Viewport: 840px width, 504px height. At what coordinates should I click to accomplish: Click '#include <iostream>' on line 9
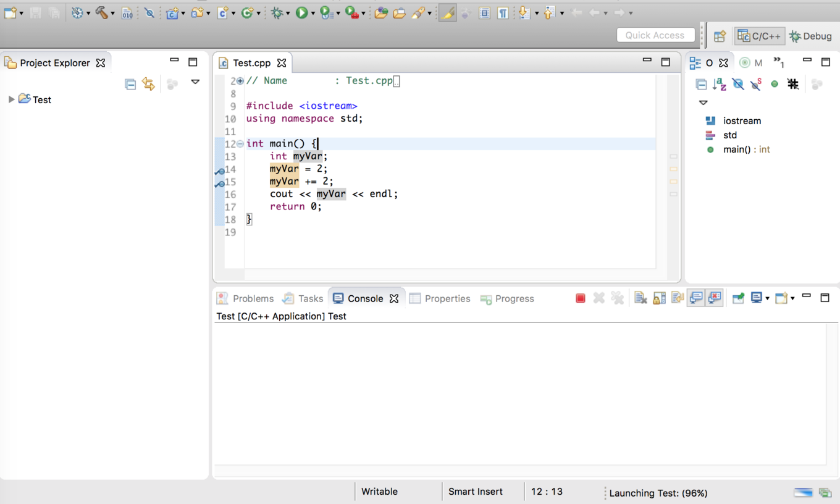point(301,106)
